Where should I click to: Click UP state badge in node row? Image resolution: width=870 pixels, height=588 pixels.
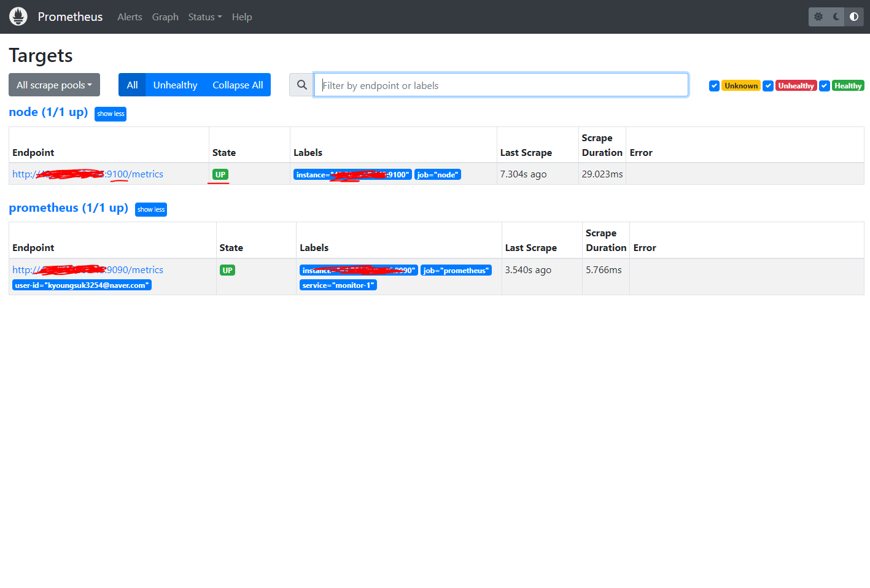click(x=220, y=174)
